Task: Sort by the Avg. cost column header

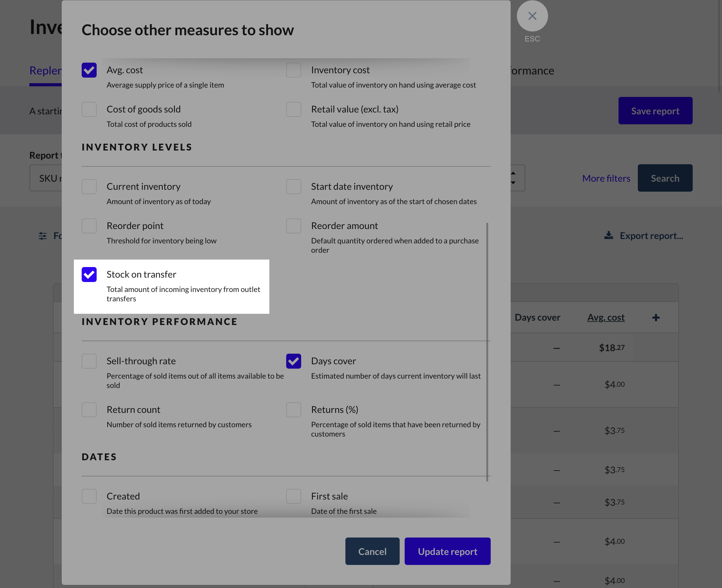Action: pyautogui.click(x=605, y=318)
